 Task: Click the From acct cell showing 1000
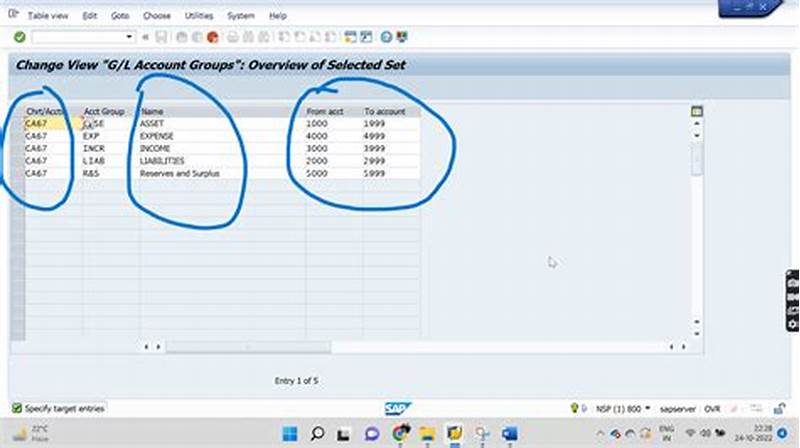coord(334,124)
